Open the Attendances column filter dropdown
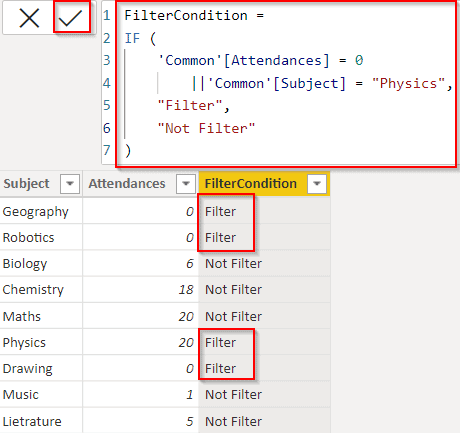Image resolution: width=460 pixels, height=433 pixels. pos(186,183)
